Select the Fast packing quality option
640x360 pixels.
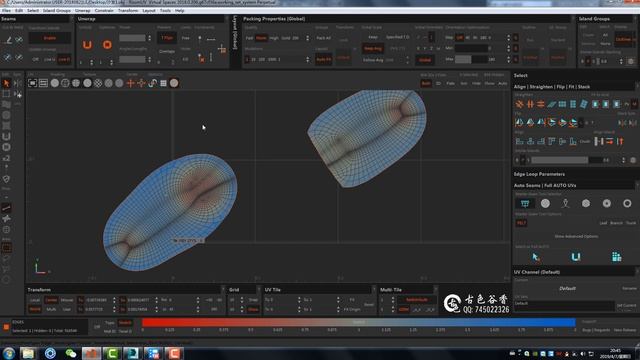pos(249,38)
